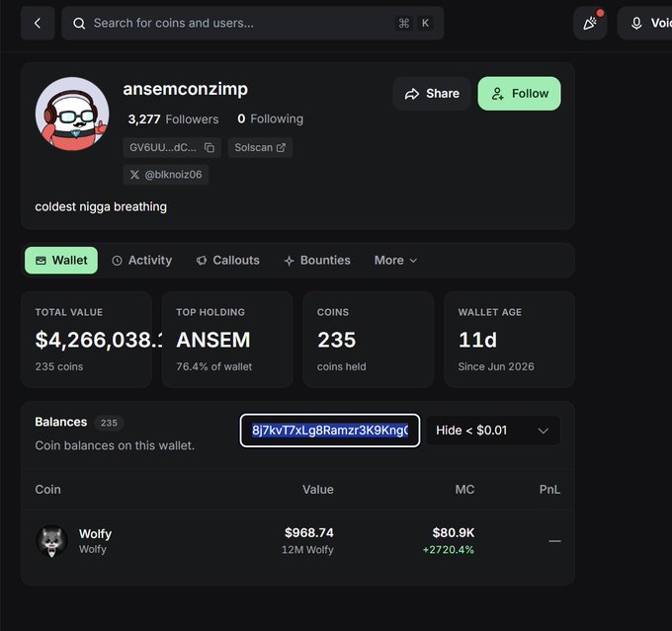Open the Wolfy coin icon
Viewport: 672px width, 631px height.
click(x=51, y=541)
